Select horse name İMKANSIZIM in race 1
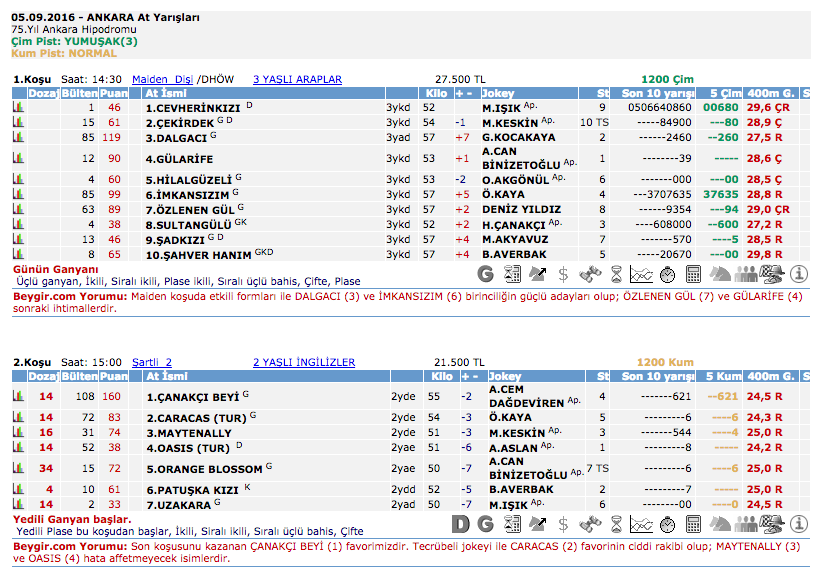828x582 pixels. click(188, 194)
